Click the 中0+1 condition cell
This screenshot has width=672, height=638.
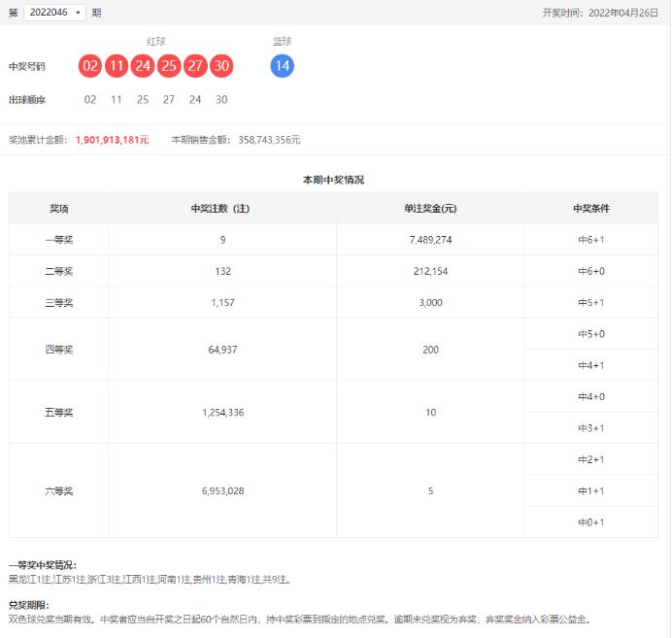(x=591, y=522)
